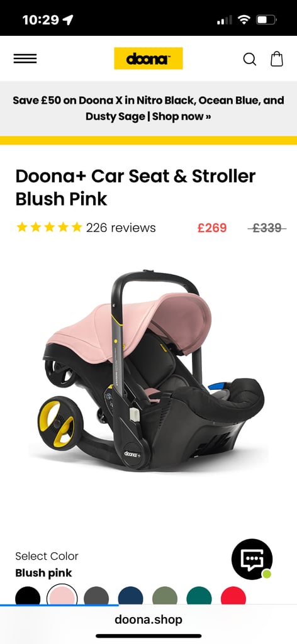Tap the five star rating
The image size is (297, 644).
point(49,227)
